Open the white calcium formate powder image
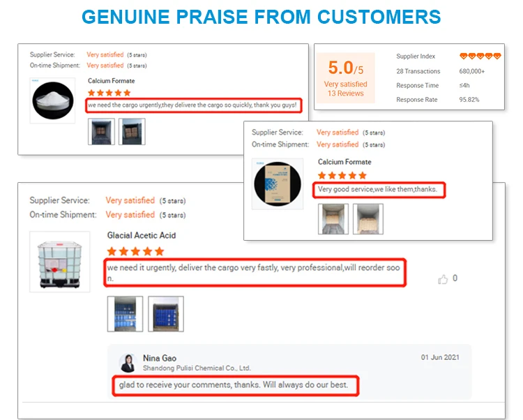The width and height of the screenshot is (523, 420). (x=53, y=100)
